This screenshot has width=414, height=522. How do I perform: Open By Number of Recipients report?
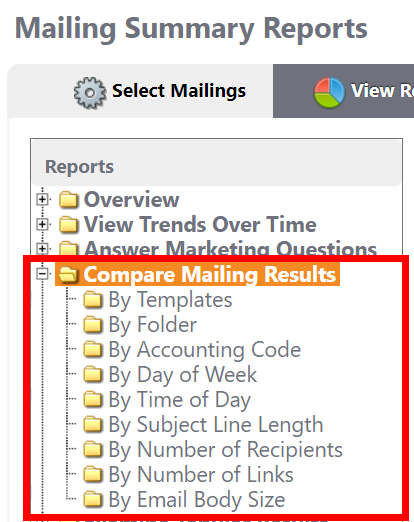(x=226, y=450)
